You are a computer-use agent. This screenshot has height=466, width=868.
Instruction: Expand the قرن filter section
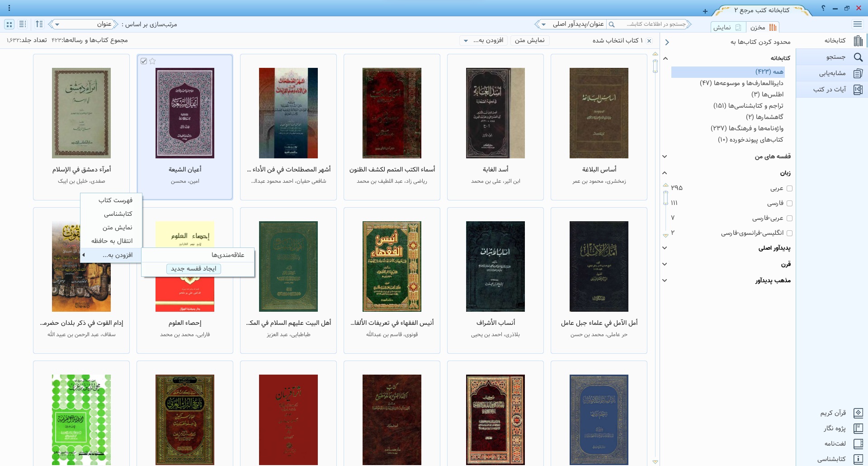point(665,264)
